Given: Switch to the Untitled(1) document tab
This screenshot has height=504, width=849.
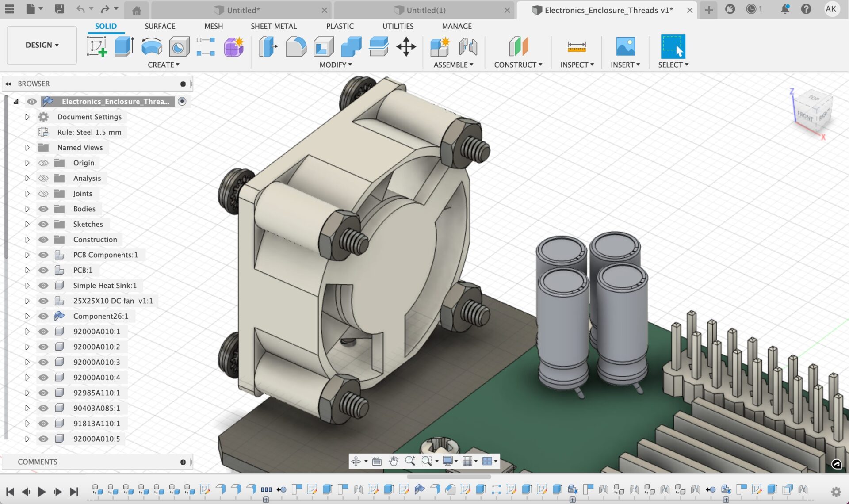Looking at the screenshot, I should tap(425, 10).
